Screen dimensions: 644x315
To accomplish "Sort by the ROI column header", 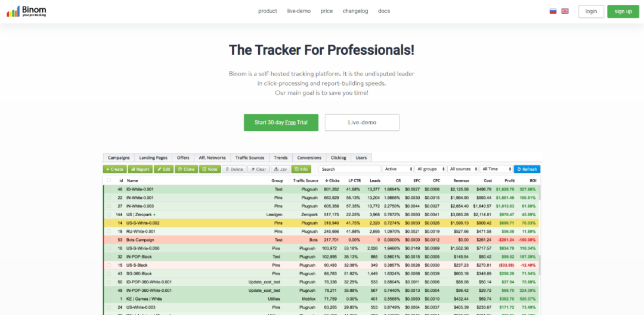I will point(532,180).
